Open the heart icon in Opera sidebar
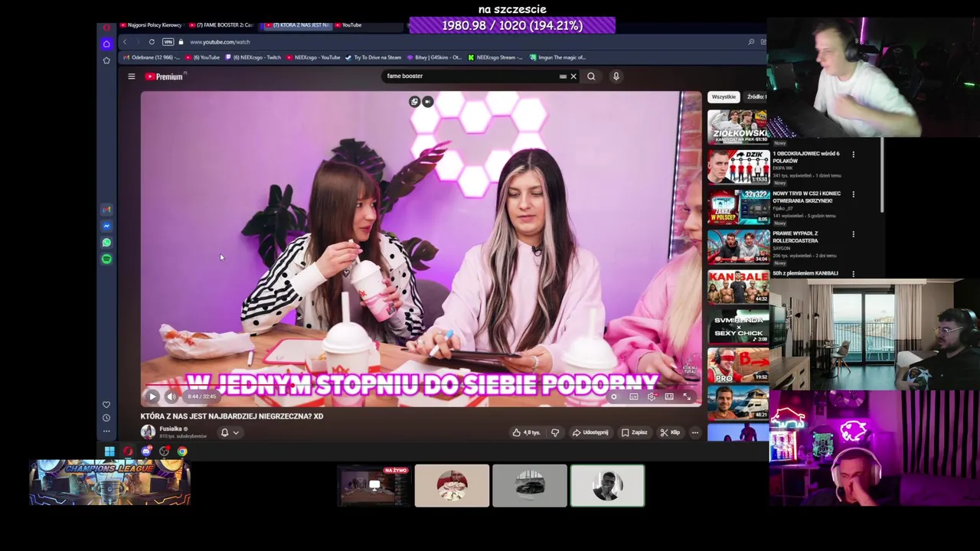This screenshot has height=551, width=980. pos(106,405)
